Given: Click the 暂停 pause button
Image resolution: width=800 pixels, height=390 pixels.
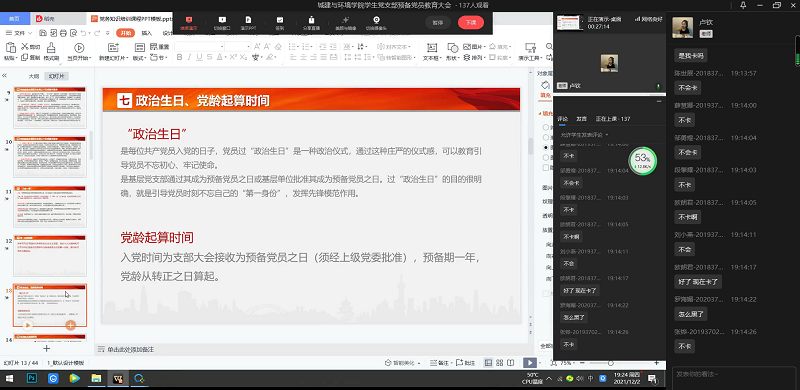Looking at the screenshot, I should click(438, 22).
